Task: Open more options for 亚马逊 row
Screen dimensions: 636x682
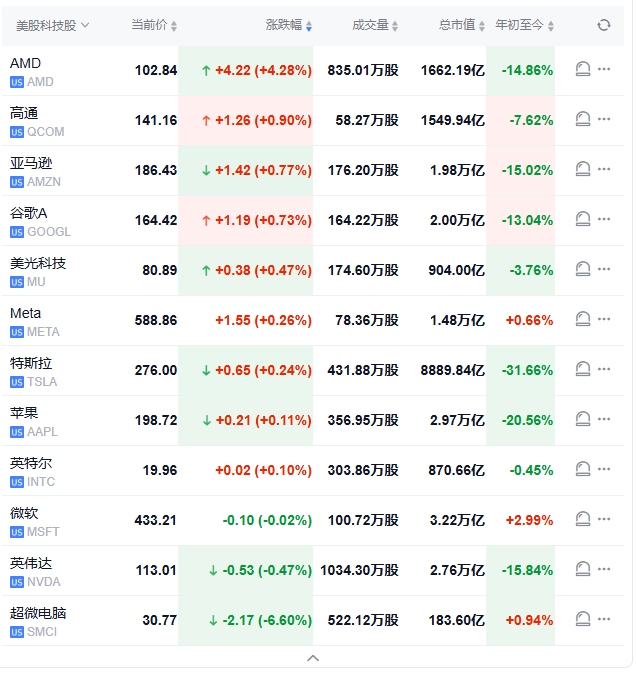Action: tap(604, 169)
